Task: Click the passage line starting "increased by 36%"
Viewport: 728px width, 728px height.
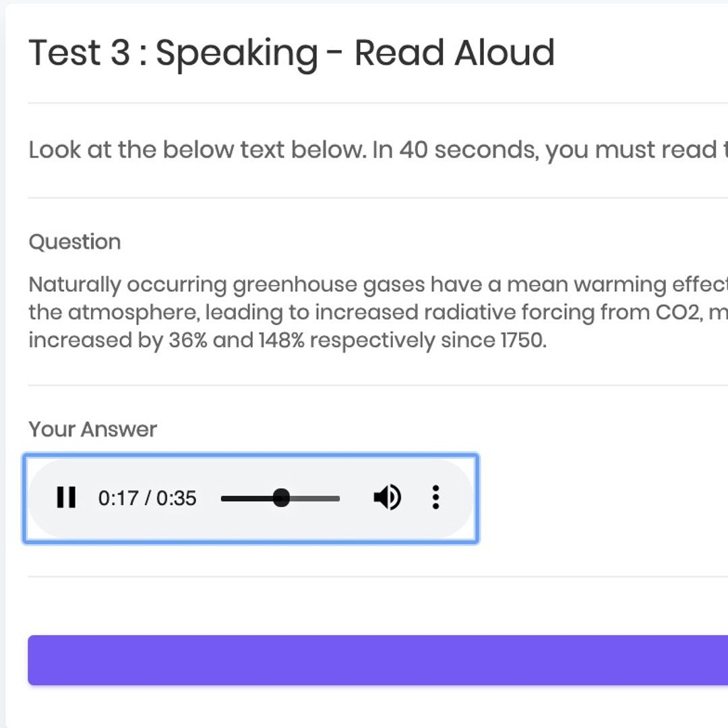Action: coord(287,340)
